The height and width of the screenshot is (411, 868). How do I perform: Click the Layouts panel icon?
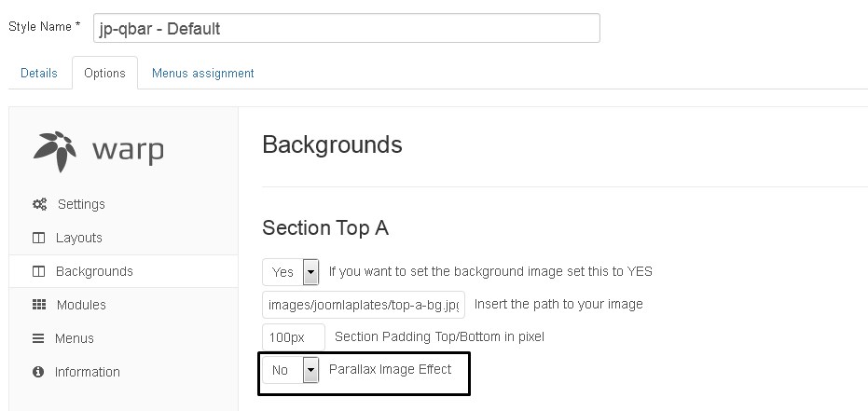39,238
